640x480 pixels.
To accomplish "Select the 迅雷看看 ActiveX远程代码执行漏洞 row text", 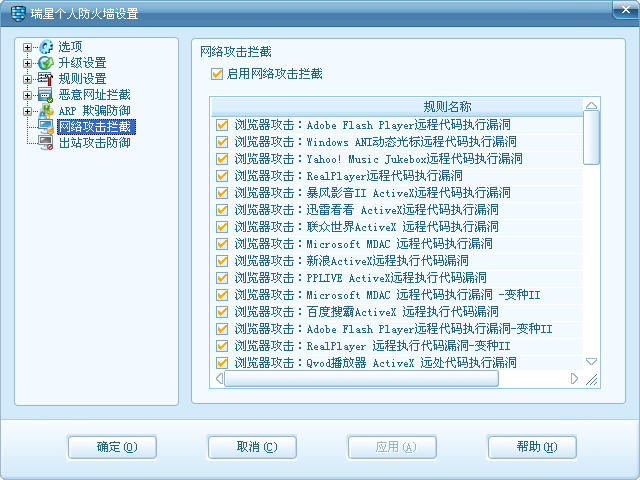I will point(367,210).
